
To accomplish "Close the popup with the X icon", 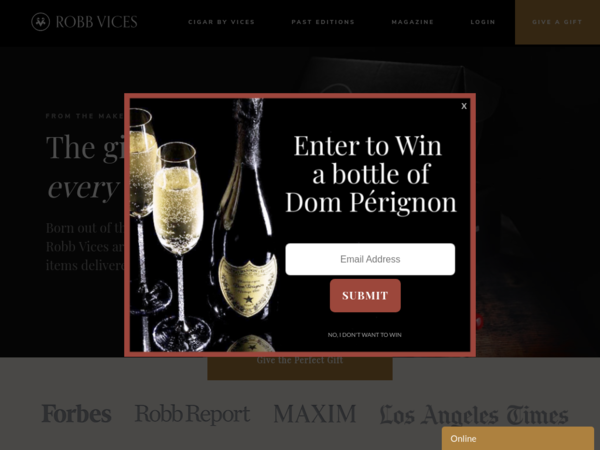I will click(464, 106).
